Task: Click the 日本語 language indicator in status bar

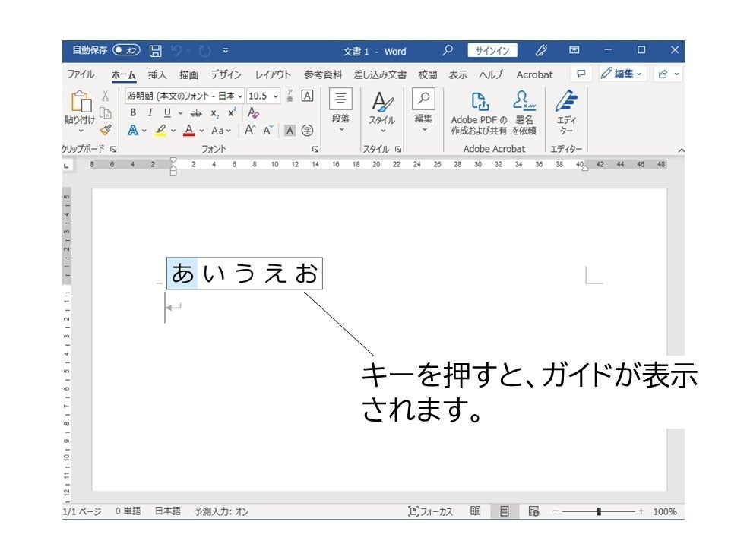Action: [168, 511]
